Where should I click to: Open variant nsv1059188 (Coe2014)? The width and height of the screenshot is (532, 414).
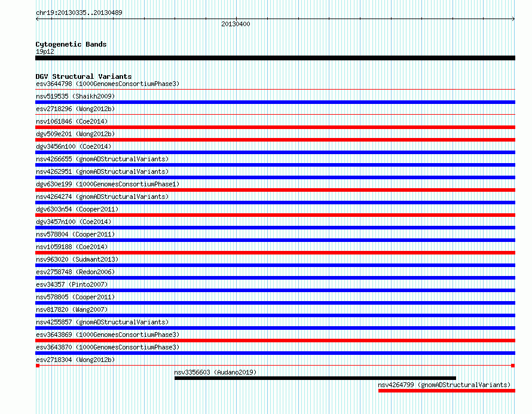[x=72, y=247]
